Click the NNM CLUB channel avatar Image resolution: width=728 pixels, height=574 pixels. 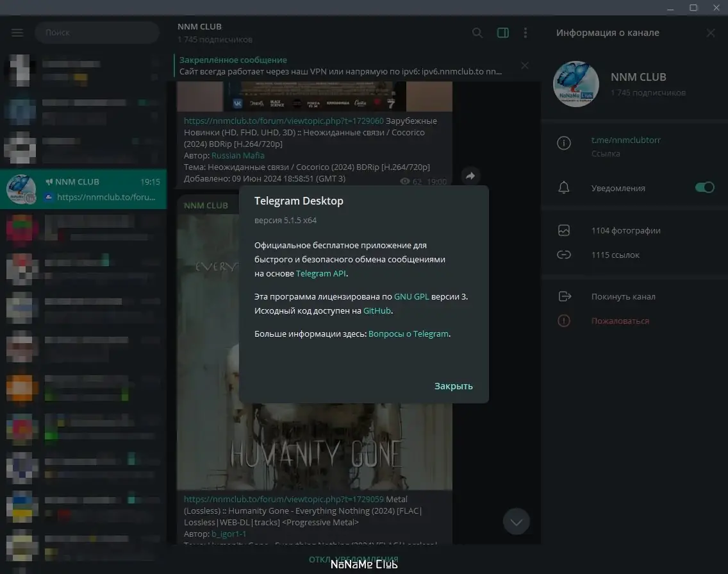(575, 84)
